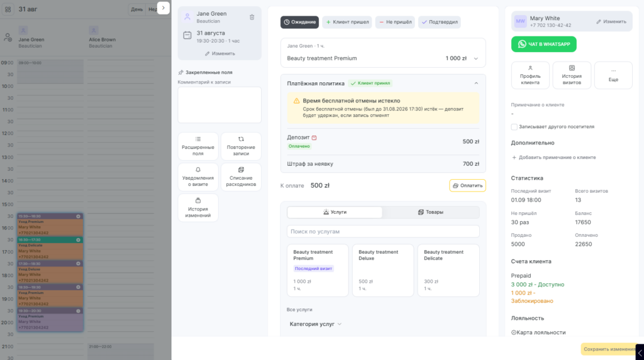
Task: Open История изменений tile
Action: tap(198, 208)
